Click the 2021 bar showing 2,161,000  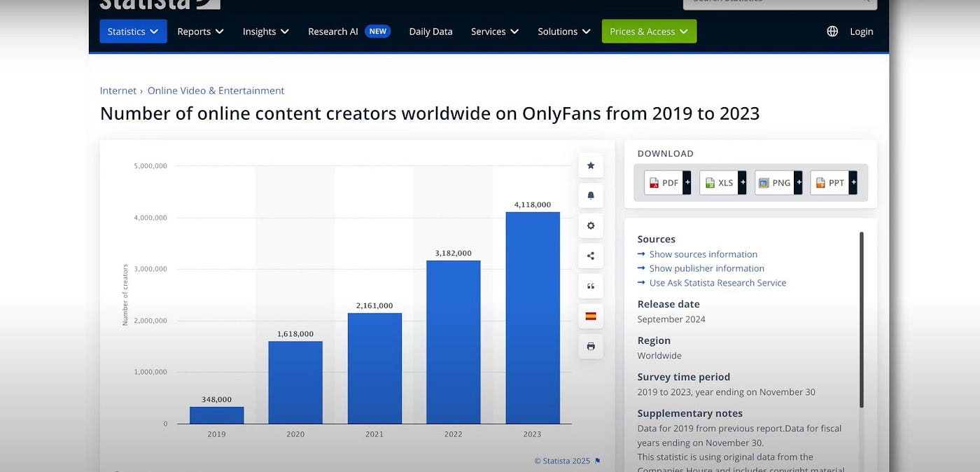point(374,368)
